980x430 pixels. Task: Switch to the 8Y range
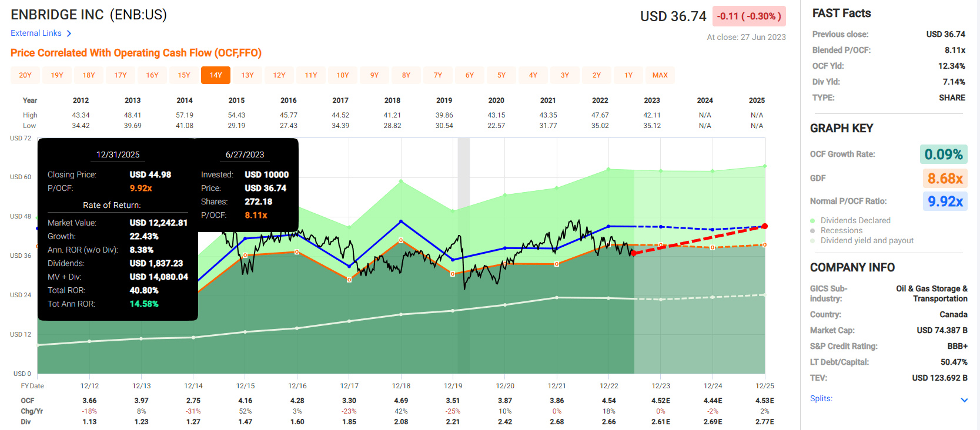pyautogui.click(x=406, y=75)
